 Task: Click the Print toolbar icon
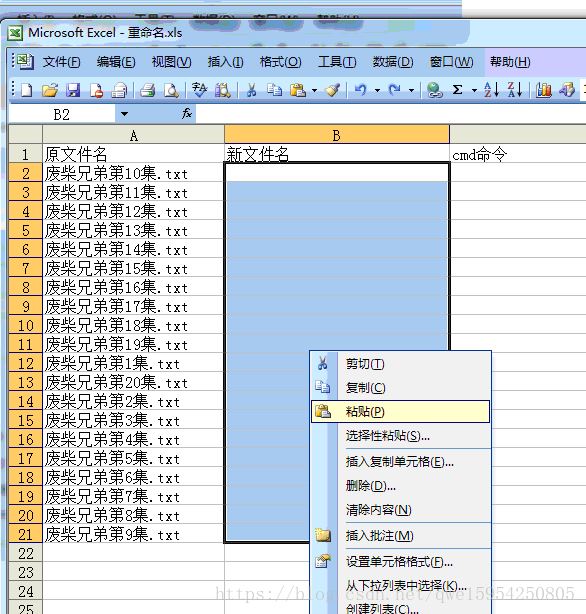point(147,90)
